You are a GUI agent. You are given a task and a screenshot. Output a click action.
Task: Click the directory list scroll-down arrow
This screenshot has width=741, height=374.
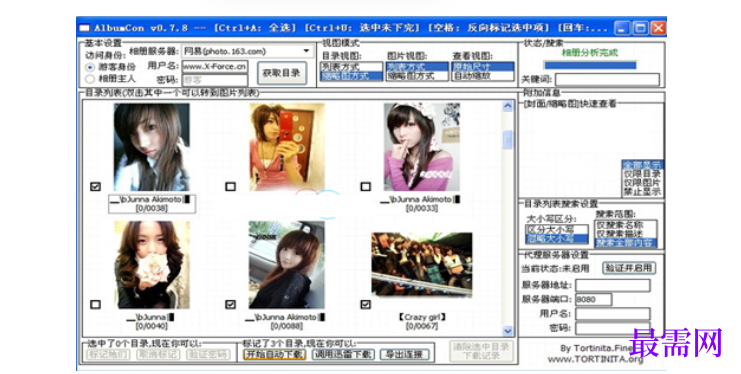(x=508, y=331)
